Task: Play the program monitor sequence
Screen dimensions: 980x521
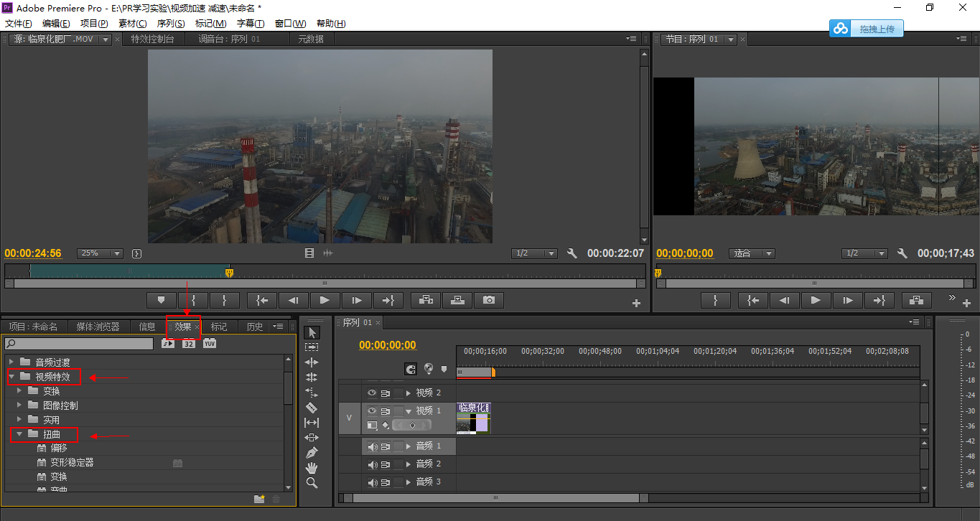Action: point(816,301)
